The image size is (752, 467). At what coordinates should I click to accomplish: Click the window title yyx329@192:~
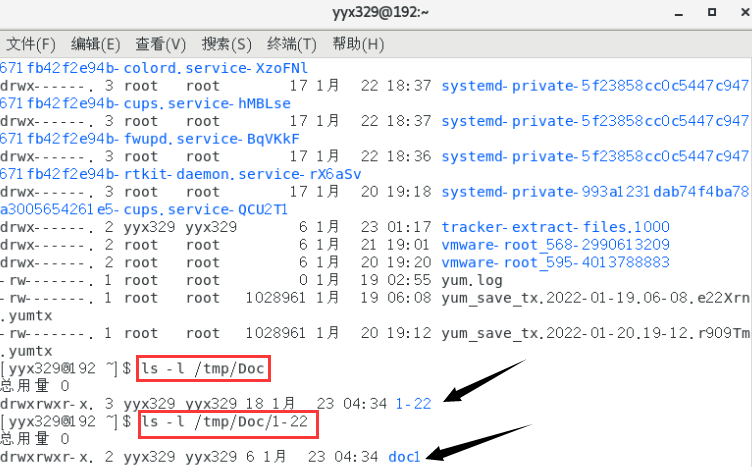[x=380, y=12]
